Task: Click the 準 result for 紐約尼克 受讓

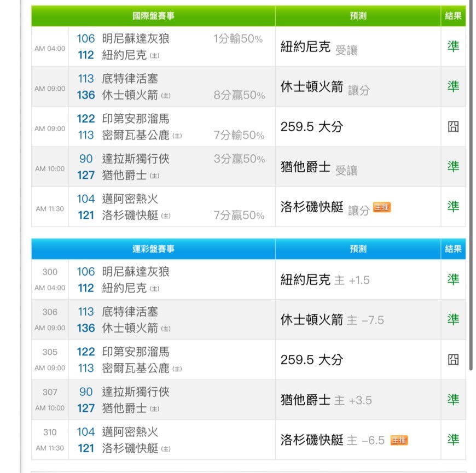Action: [453, 46]
